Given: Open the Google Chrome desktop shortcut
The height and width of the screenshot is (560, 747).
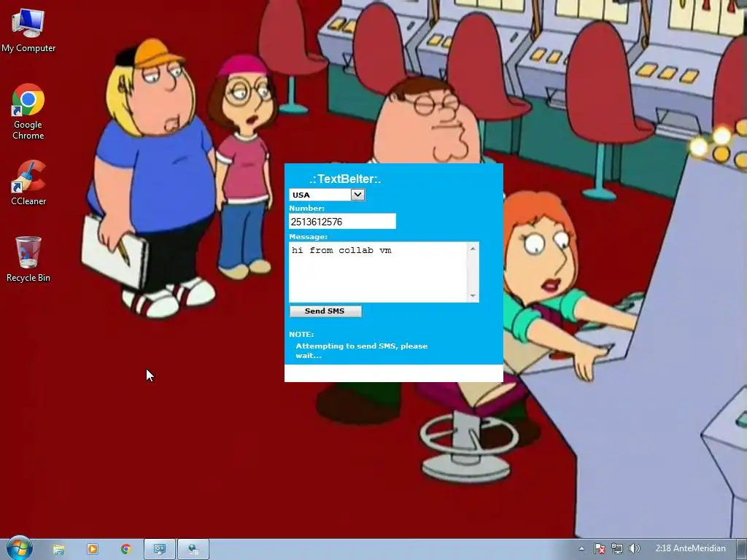Looking at the screenshot, I should pos(28,112).
